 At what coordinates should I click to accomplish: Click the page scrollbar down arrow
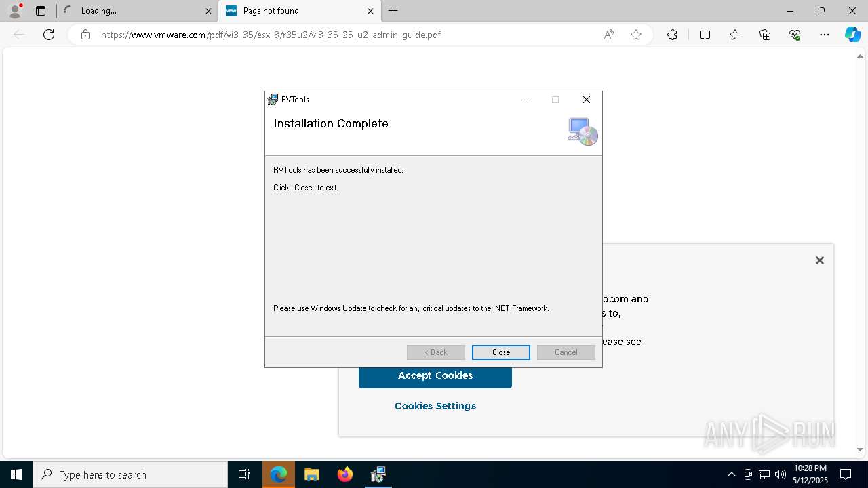point(861,449)
